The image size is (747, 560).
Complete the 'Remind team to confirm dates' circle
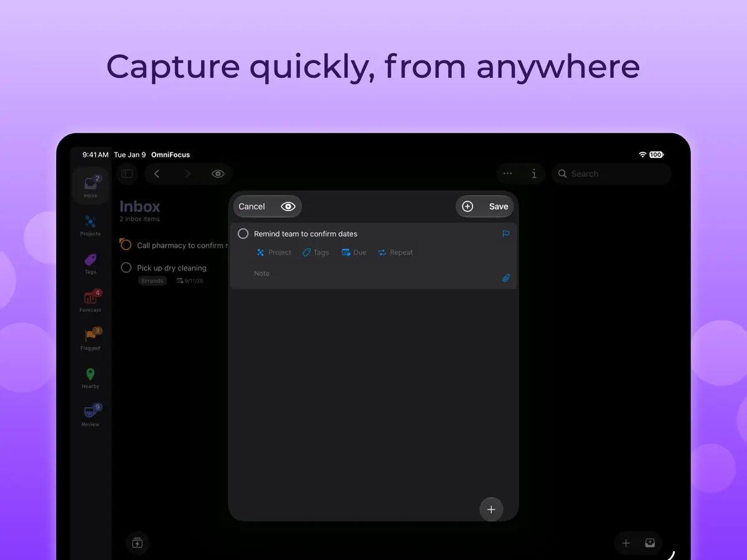[243, 233]
